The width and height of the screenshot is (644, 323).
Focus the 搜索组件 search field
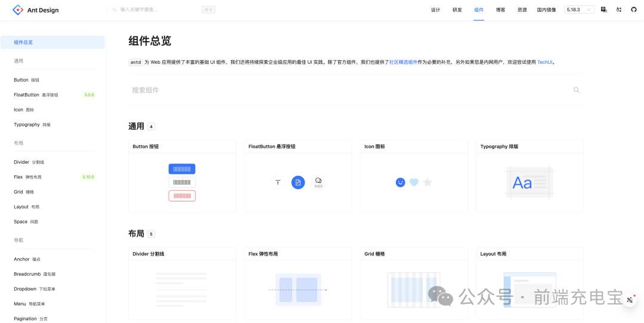[346, 90]
